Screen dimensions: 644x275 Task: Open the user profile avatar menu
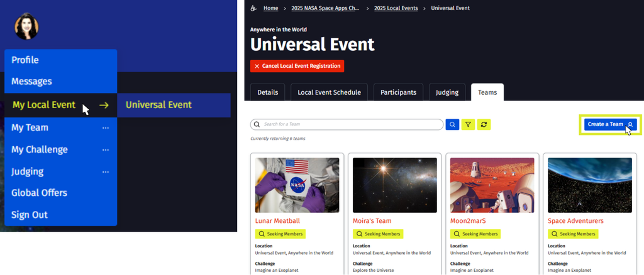(26, 26)
